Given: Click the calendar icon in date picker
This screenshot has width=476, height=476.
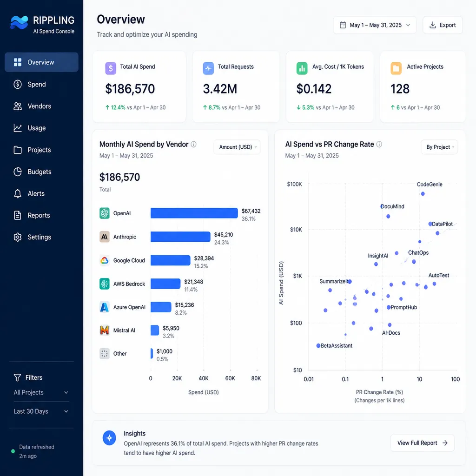Looking at the screenshot, I should point(343,25).
